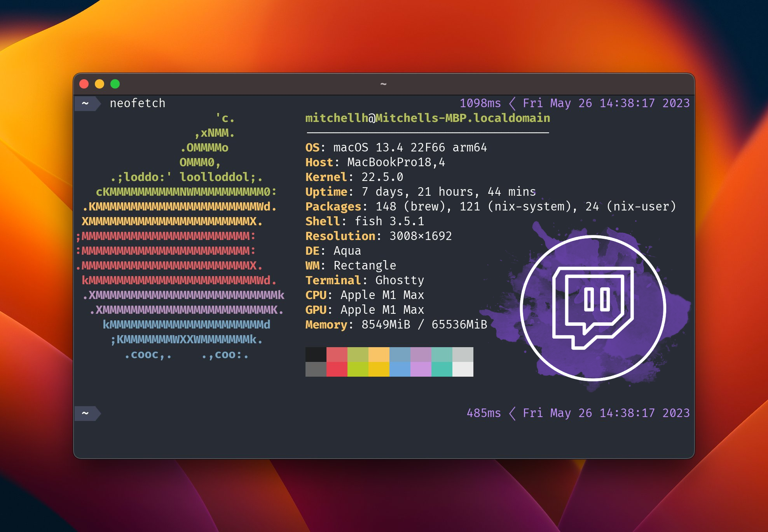Click the purple Twitch logo image
Image resolution: width=768 pixels, height=532 pixels.
pos(593,308)
